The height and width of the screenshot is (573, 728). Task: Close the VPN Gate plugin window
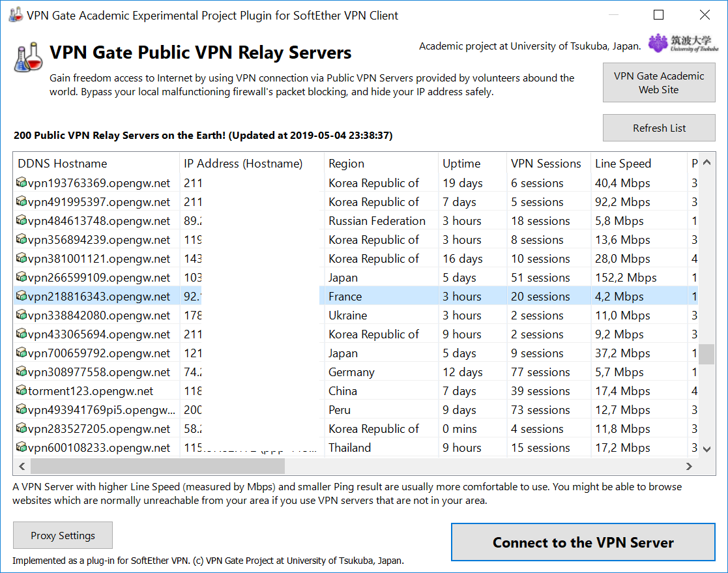pos(705,15)
